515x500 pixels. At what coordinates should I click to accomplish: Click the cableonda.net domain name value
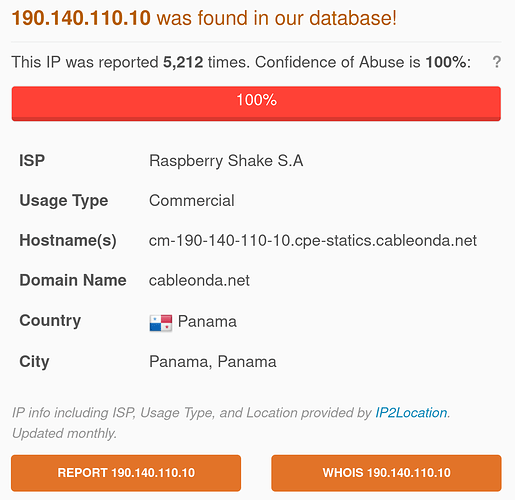[x=199, y=280]
